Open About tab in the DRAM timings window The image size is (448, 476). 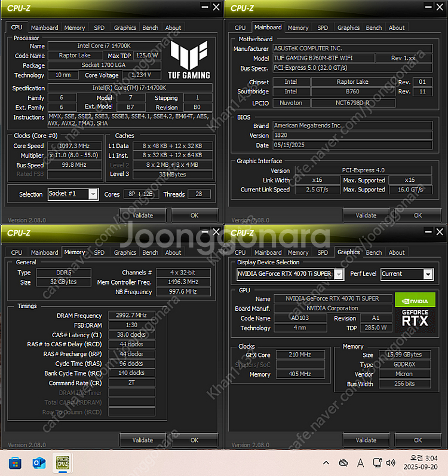[173, 252]
